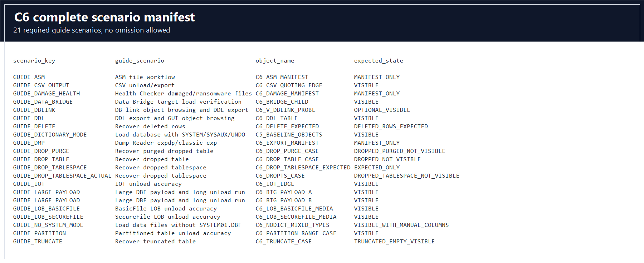This screenshot has width=644, height=263.
Task: Select 'Partitioned table unload accuracy' text
Action: tap(173, 233)
